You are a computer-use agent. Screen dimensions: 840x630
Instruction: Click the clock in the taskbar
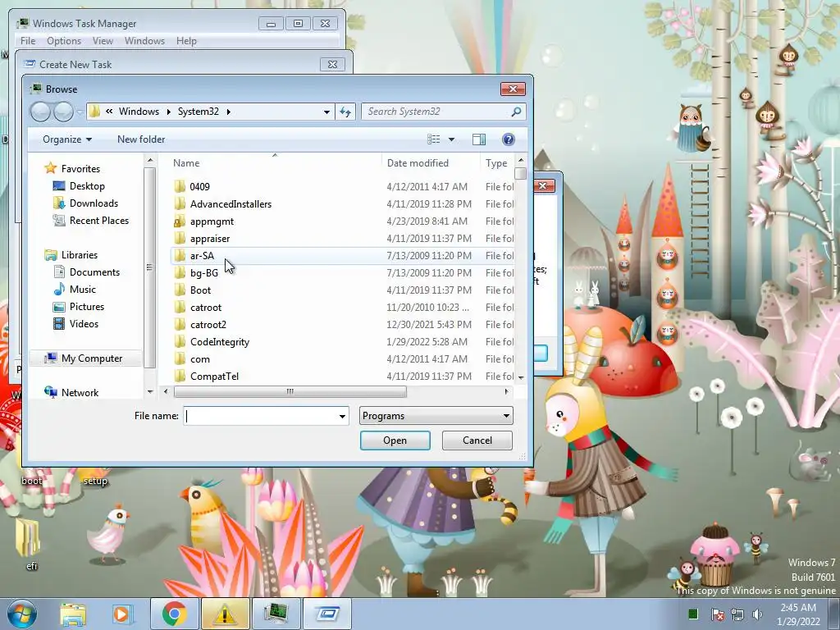798,614
